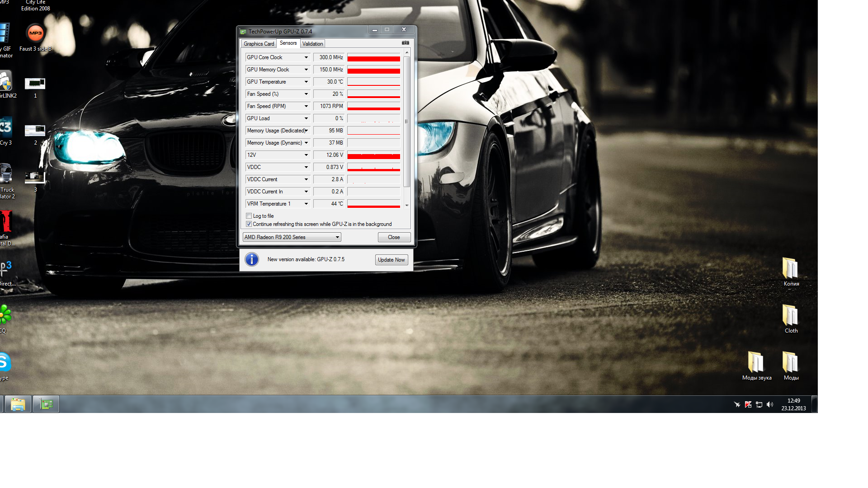
Task: Click the Close button in GPU-Z
Action: click(x=394, y=237)
